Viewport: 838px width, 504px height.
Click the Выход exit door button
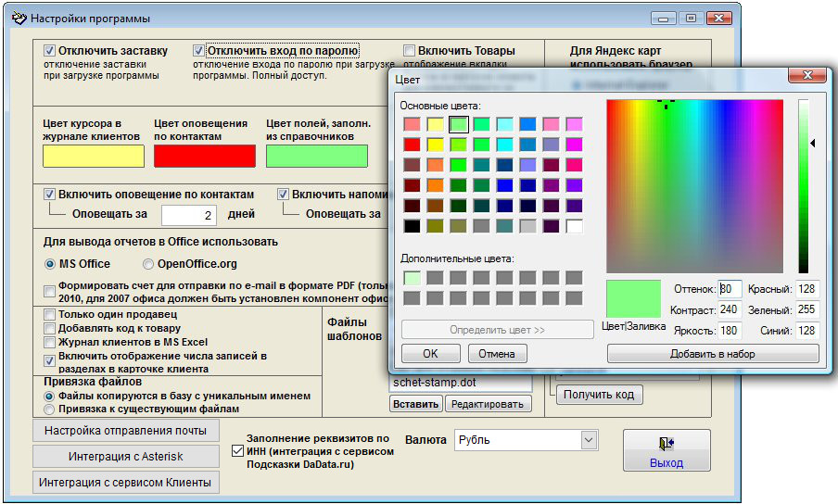pos(666,451)
